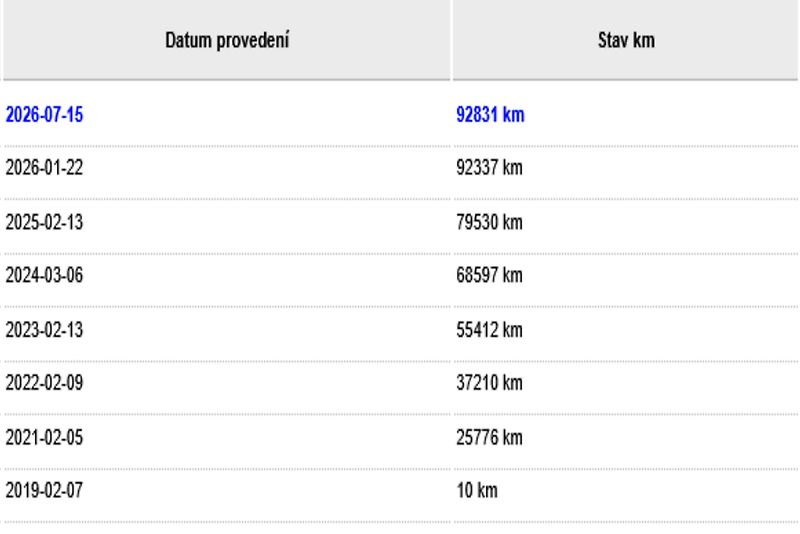The image size is (800, 534).
Task: Click the Datum provedení column header
Action: [227, 40]
